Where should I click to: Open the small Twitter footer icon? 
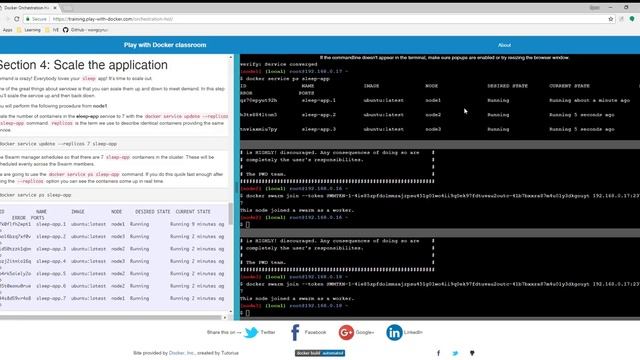point(455,353)
